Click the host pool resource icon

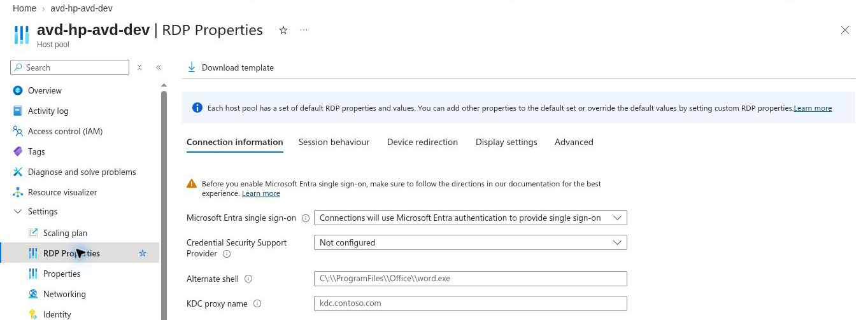tap(22, 35)
